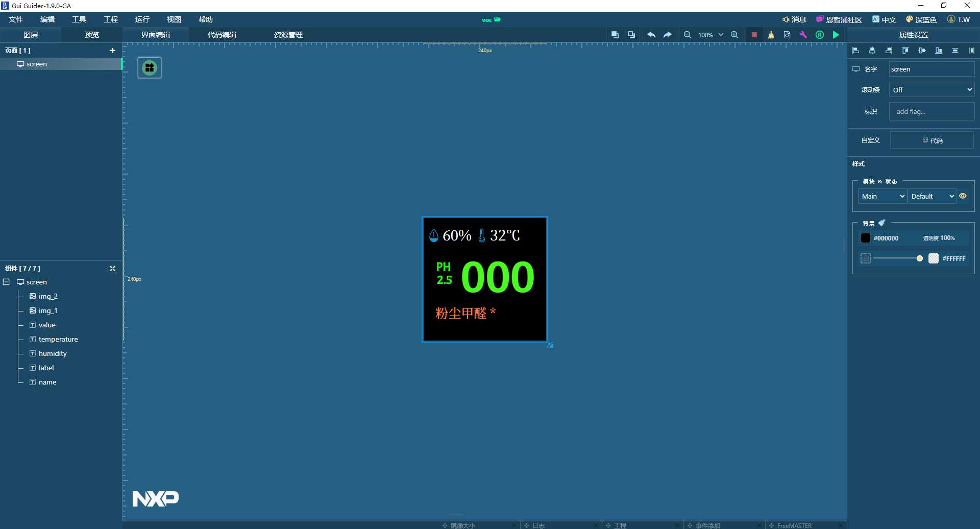Click the red stop square icon
The image size is (980, 529).
pos(754,35)
